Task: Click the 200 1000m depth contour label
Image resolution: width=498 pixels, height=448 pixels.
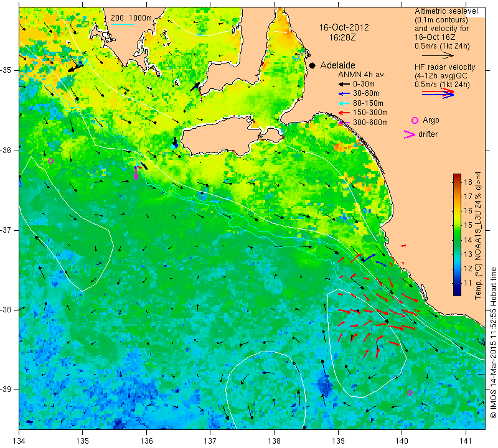Action: 131,18
